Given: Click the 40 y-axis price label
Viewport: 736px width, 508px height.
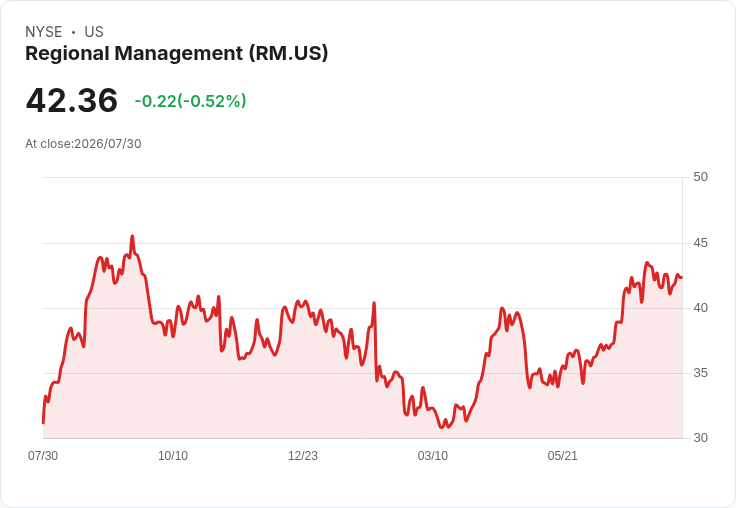Looking at the screenshot, I should tap(700, 308).
